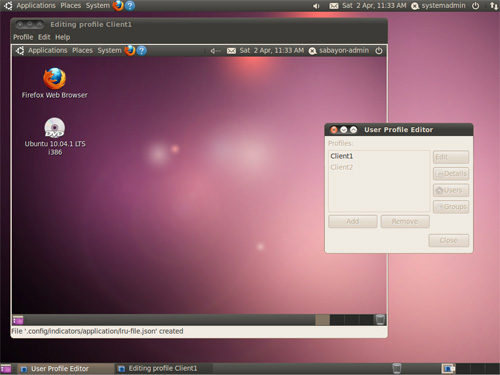500x375 pixels.
Task: Click the volume speaker icon in the top panel
Action: click(316, 6)
